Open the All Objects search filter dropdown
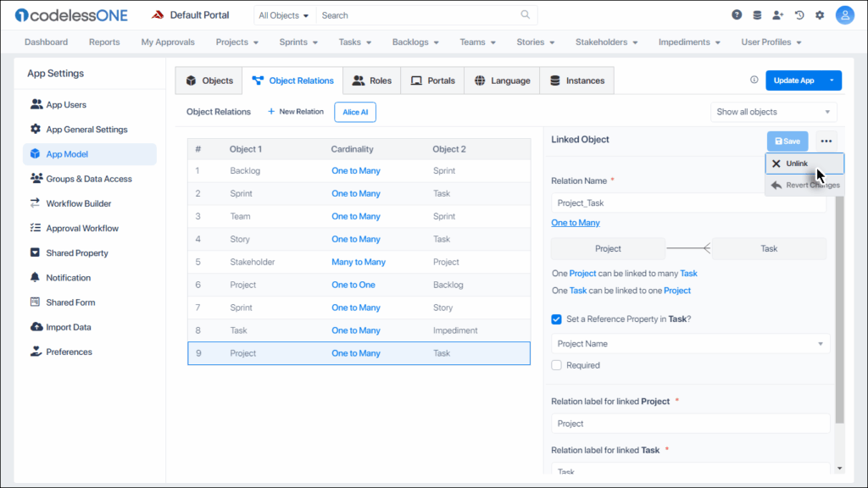The image size is (868, 488). click(284, 15)
